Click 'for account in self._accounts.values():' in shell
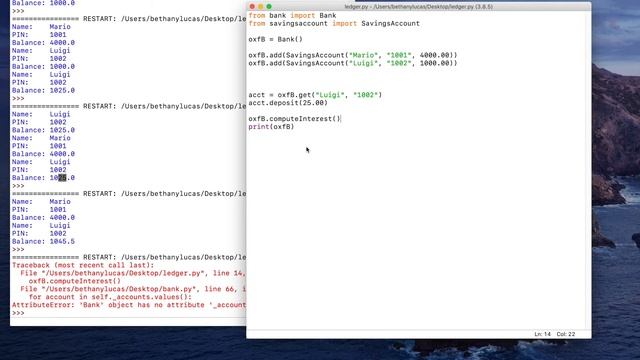This screenshot has height=360, width=640. pos(110,297)
